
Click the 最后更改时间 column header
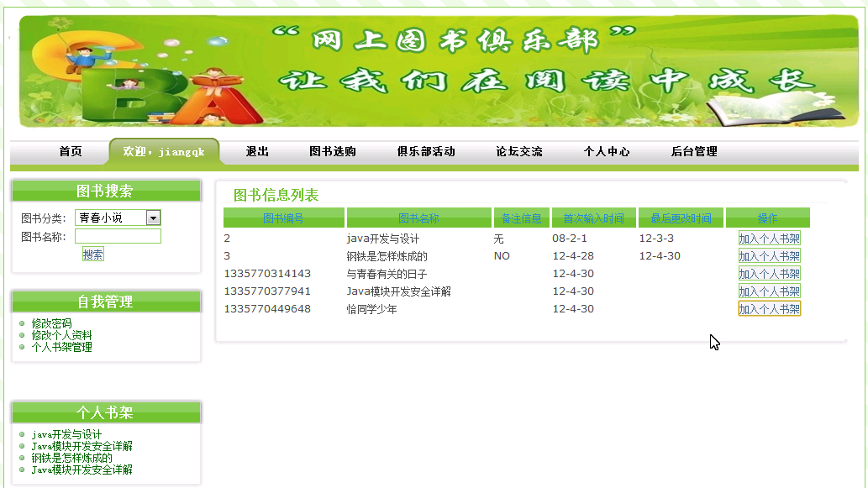(681, 218)
